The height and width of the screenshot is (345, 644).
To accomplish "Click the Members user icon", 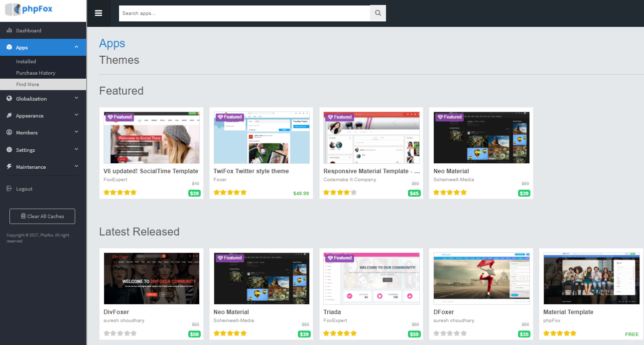I will click(9, 132).
